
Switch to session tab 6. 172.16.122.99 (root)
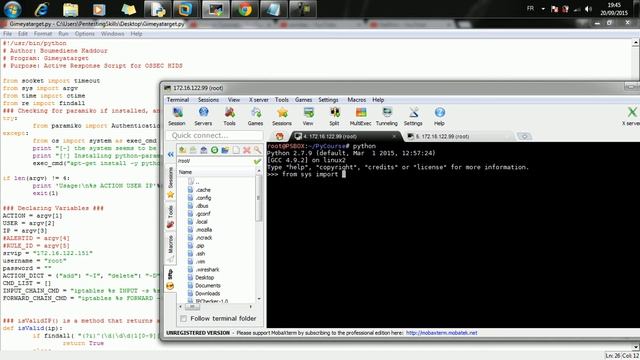[459, 136]
